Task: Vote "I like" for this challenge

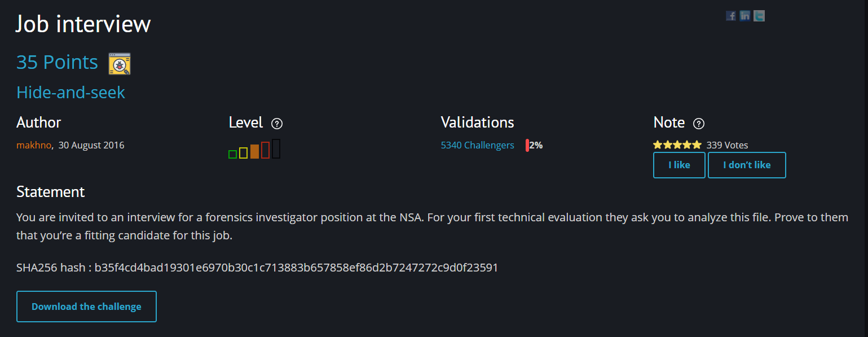Action: [x=679, y=165]
